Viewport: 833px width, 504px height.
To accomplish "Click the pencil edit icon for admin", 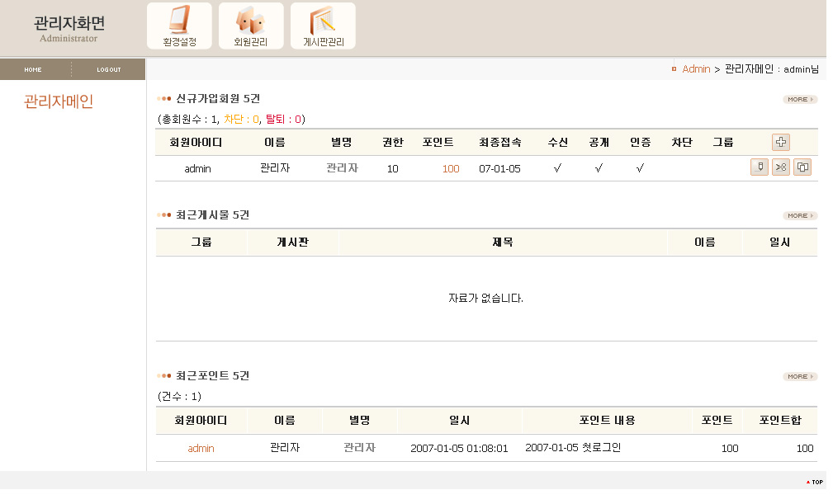I will [759, 167].
